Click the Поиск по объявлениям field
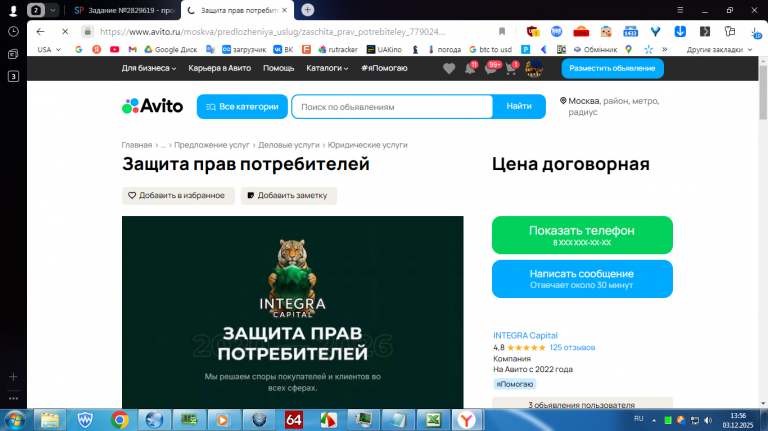This screenshot has height=431, width=768. [392, 107]
